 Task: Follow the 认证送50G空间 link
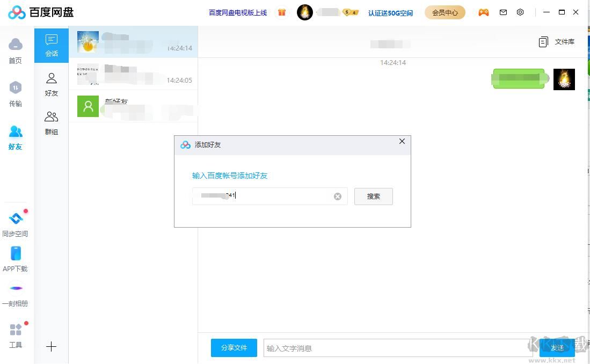click(x=390, y=12)
